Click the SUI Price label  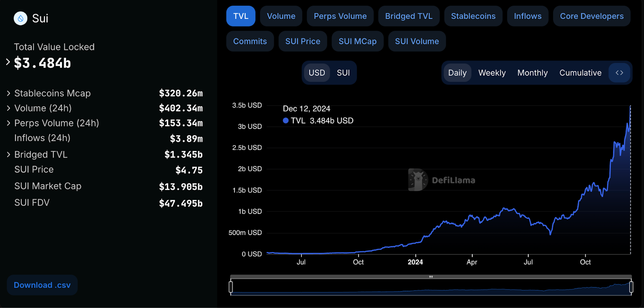click(34, 169)
